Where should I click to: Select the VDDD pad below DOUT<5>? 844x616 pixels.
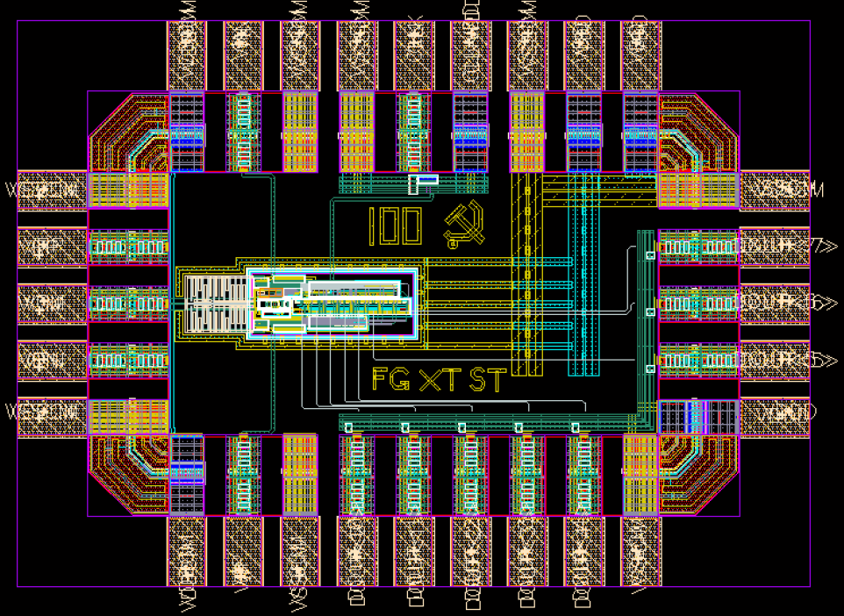775,417
